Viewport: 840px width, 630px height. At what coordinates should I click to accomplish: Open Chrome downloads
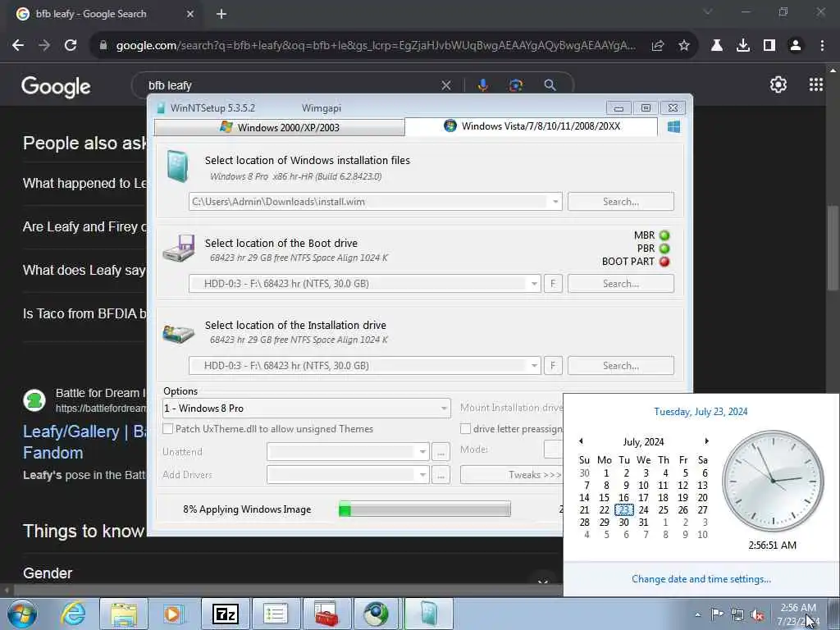(743, 46)
